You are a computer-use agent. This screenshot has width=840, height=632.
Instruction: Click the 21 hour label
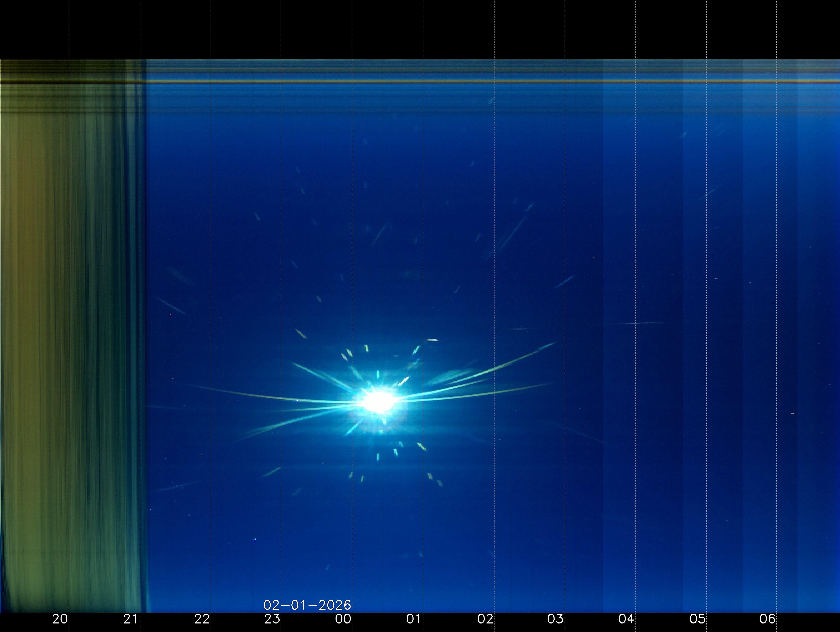tap(131, 619)
